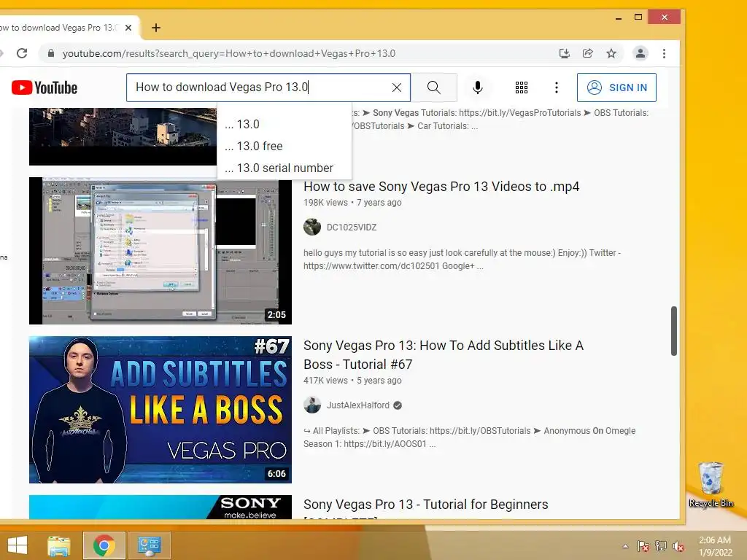Screen dimensions: 747x560
Task: Open YouTube settings three-dot menu
Action: (x=557, y=87)
